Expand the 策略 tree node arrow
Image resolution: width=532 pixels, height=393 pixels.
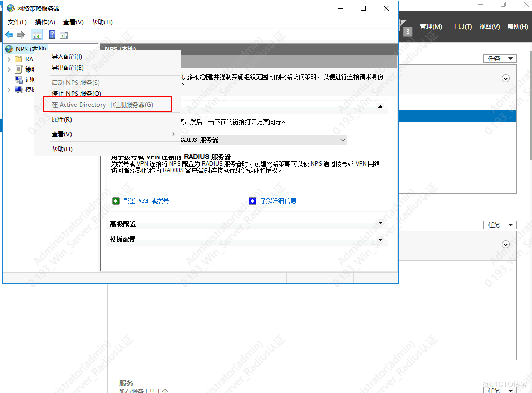pyautogui.click(x=9, y=69)
